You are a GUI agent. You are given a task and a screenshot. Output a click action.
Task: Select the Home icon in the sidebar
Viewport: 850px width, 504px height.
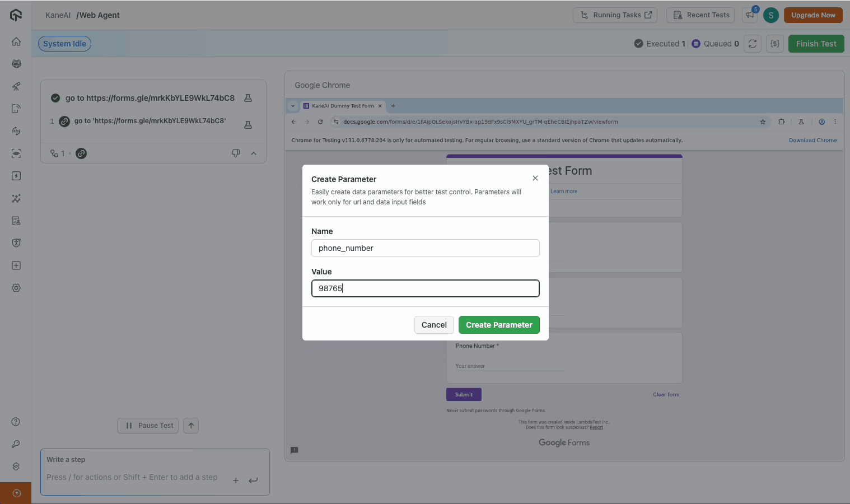(x=16, y=41)
